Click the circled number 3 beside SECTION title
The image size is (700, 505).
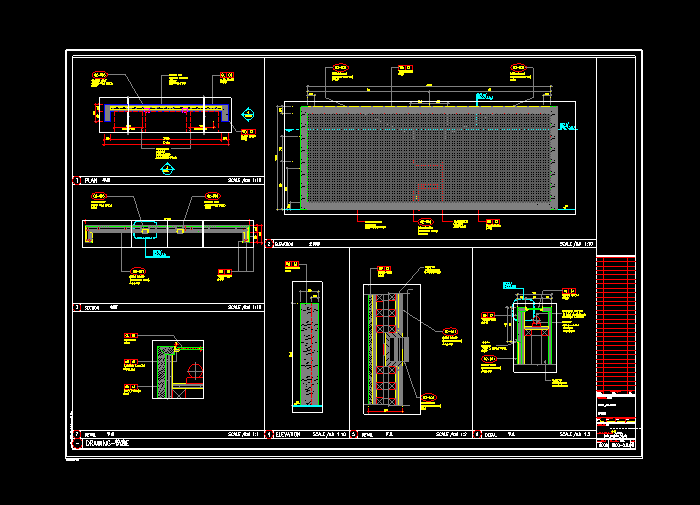pyautogui.click(x=77, y=307)
